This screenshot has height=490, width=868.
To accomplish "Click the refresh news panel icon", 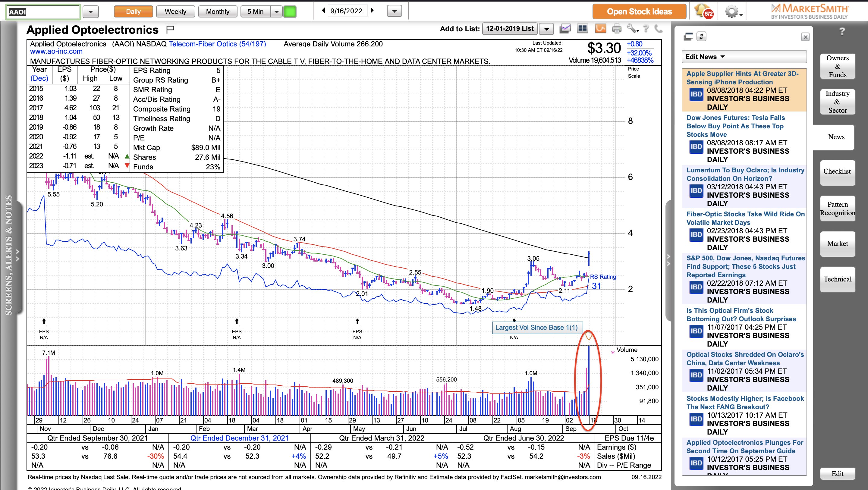I will coord(702,37).
